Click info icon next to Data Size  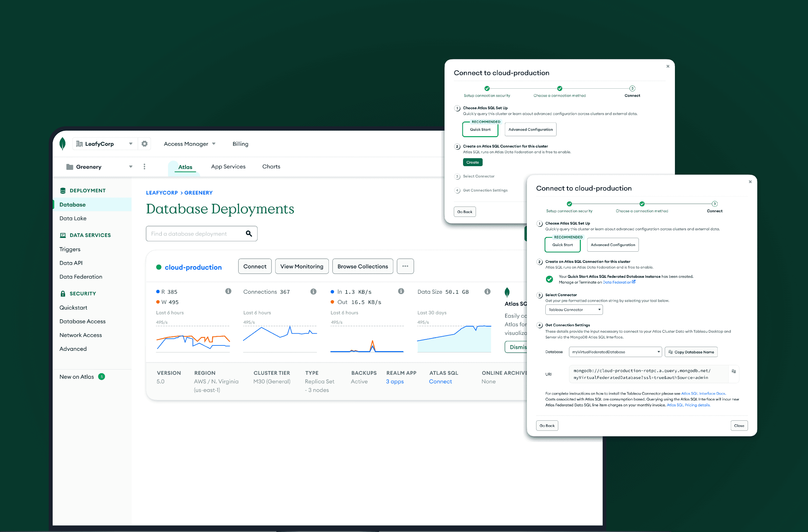(x=488, y=292)
